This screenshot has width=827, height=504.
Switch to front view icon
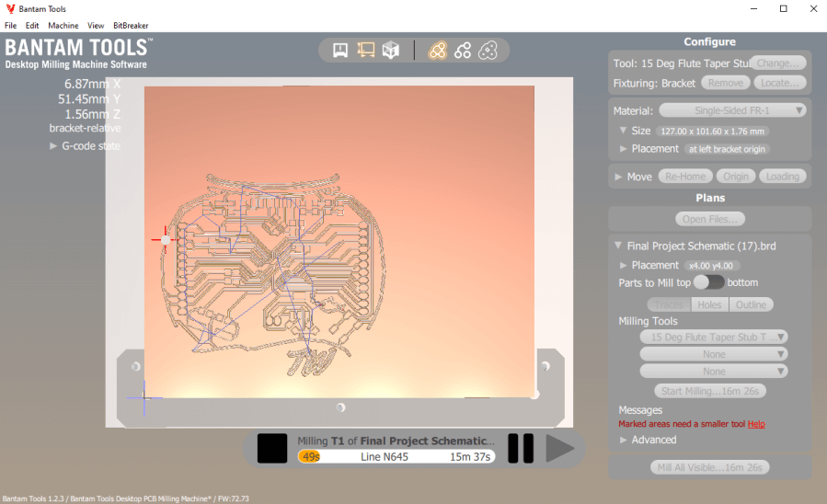click(340, 50)
